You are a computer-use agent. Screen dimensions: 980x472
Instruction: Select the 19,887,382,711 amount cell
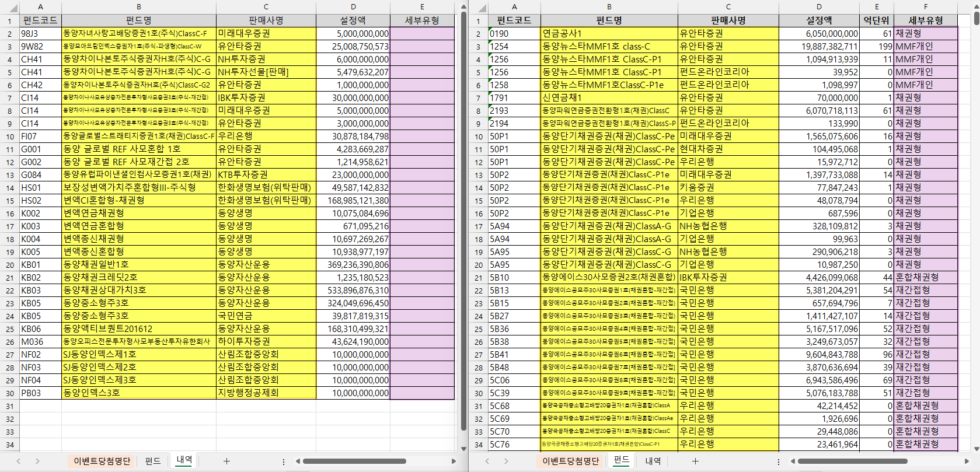[819, 47]
